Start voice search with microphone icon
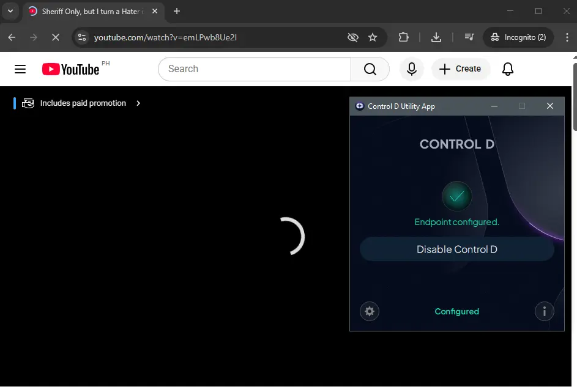This screenshot has width=577, height=392. [412, 69]
